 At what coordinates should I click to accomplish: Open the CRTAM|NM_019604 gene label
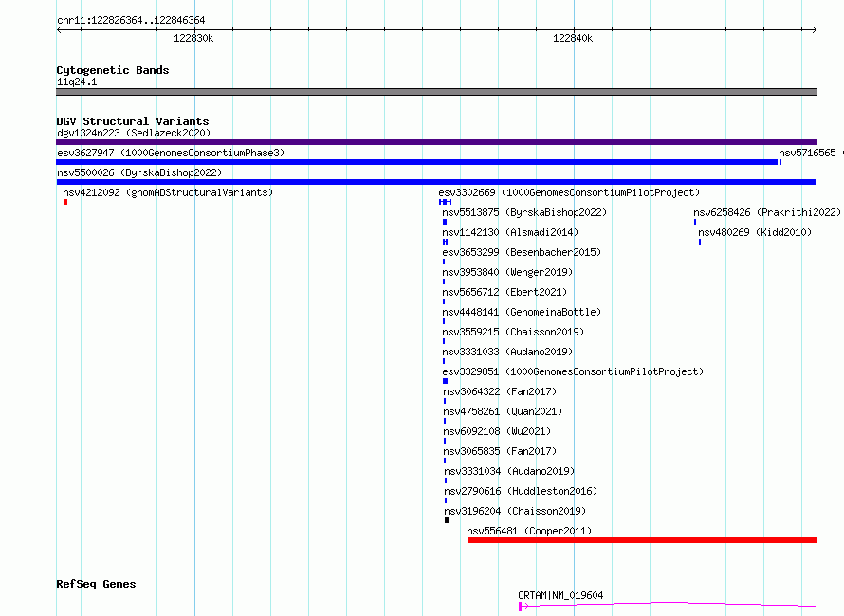point(560,595)
